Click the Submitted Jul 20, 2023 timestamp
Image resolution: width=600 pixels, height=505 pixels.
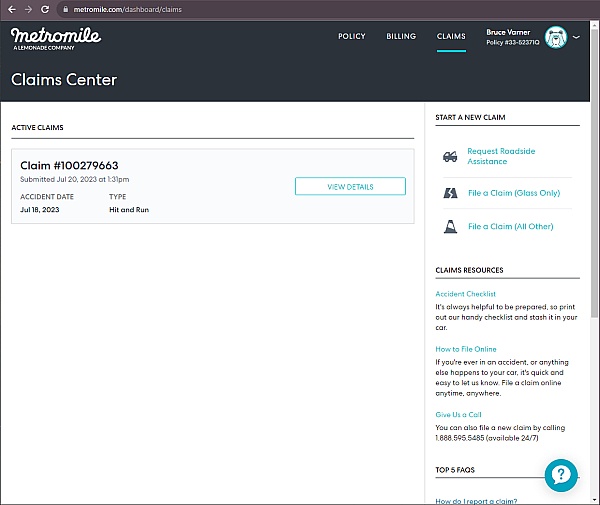coord(75,179)
